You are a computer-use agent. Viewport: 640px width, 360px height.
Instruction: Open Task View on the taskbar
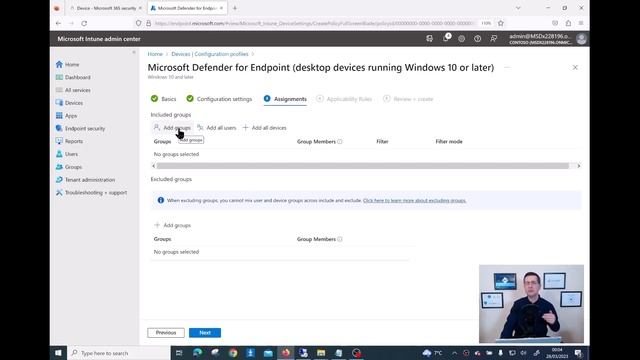(x=179, y=353)
